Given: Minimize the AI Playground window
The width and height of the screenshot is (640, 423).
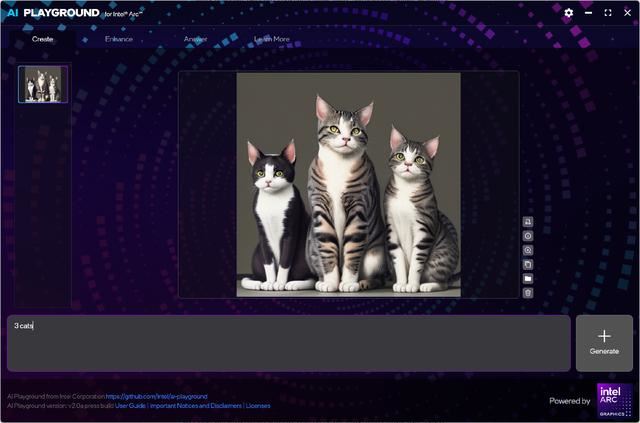Looking at the screenshot, I should pos(588,13).
